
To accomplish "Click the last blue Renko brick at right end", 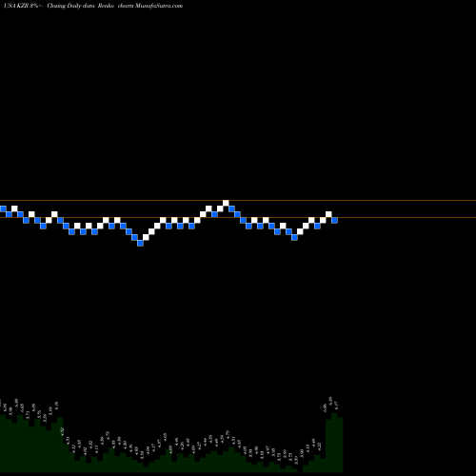I will [334, 220].
